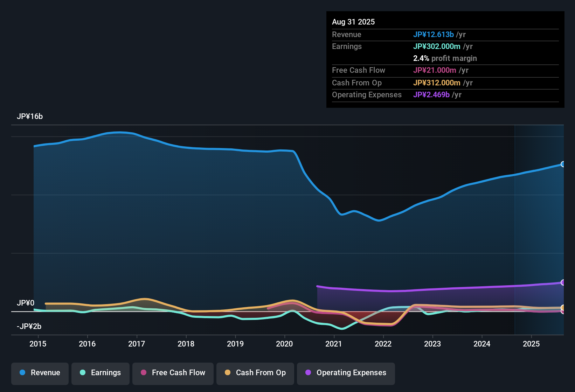Click the Revenue endpoint marker on the chart
The height and width of the screenshot is (392, 575).
click(563, 164)
